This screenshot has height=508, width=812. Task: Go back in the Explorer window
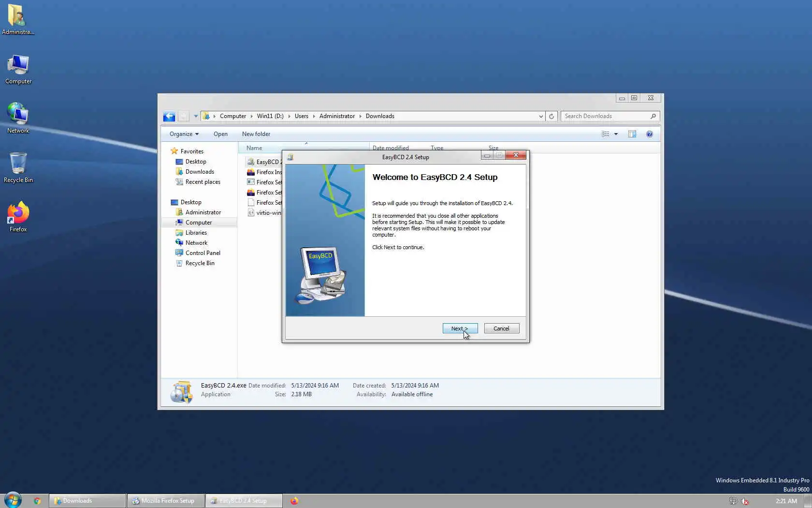pos(169,116)
